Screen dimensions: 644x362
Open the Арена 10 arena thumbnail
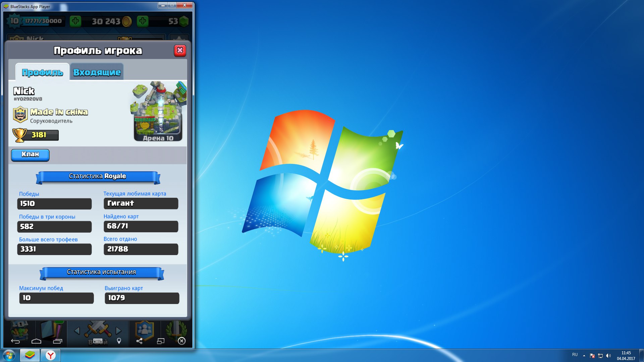[x=158, y=111]
